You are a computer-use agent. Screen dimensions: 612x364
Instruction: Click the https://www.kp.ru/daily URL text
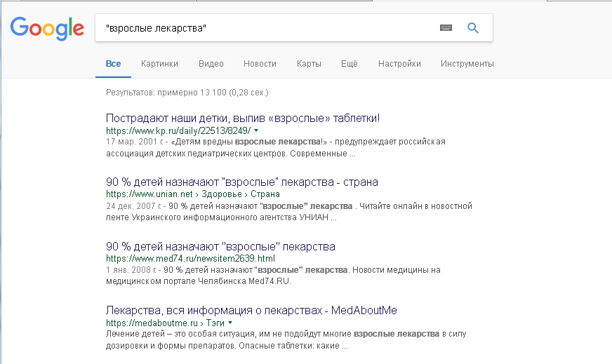[x=178, y=130]
